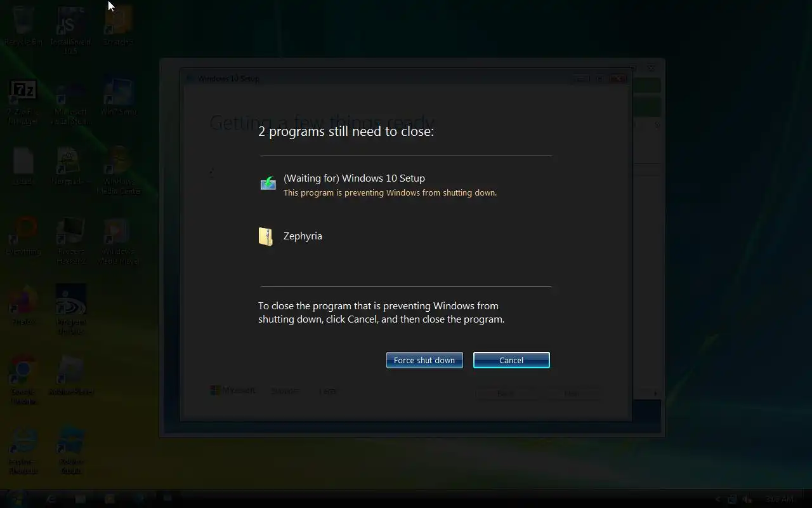Cancel the shutdown
Screen dimensions: 812x508
(511, 360)
